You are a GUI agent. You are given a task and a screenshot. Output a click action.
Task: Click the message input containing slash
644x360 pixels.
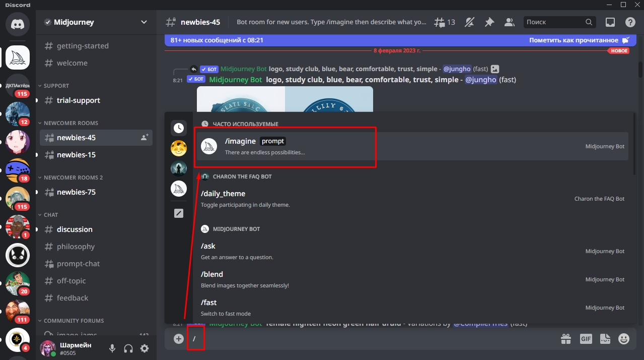(x=373, y=339)
